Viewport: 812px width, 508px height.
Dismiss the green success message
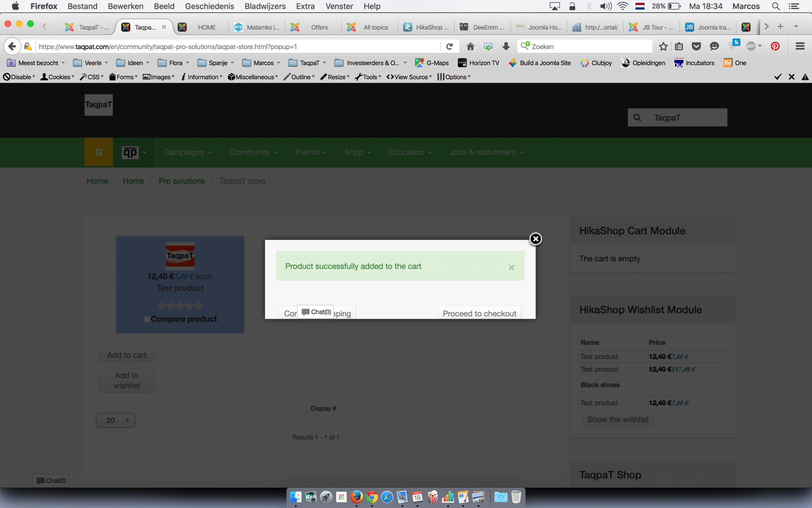[512, 267]
